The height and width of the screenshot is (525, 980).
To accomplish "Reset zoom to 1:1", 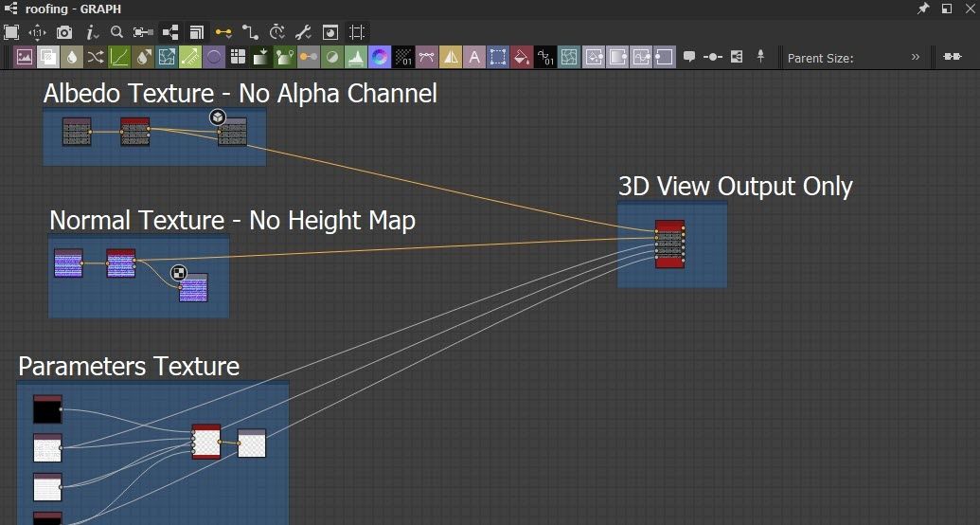I will [38, 32].
